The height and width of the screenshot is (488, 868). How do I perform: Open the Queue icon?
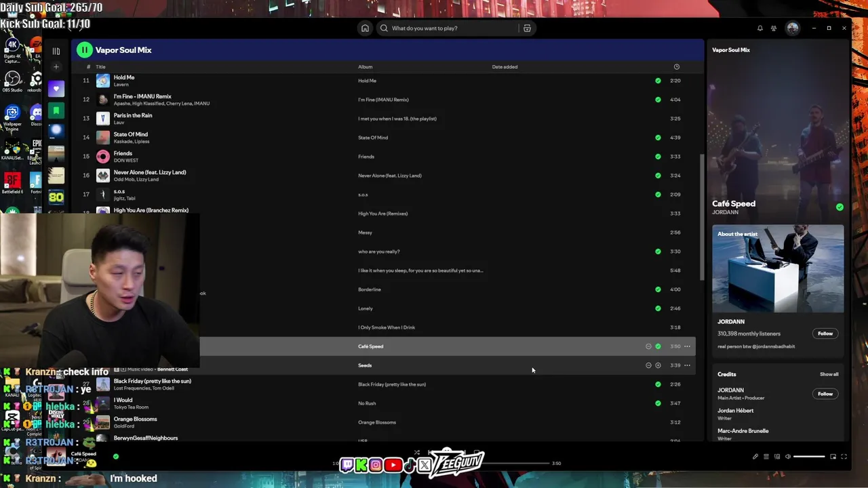pos(766,457)
